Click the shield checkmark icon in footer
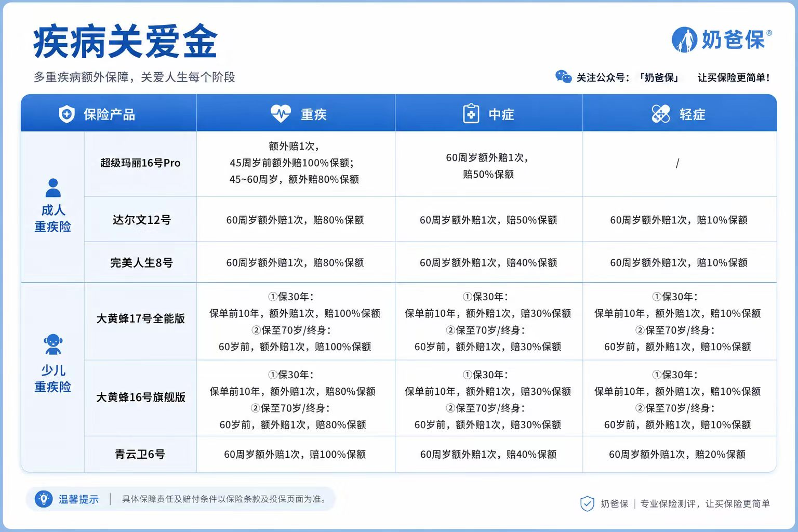The width and height of the screenshot is (798, 532). [x=587, y=503]
